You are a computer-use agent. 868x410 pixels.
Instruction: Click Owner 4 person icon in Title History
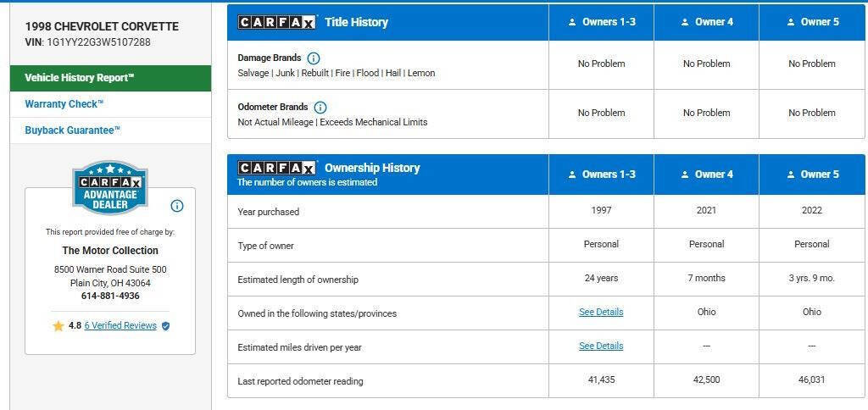[685, 22]
